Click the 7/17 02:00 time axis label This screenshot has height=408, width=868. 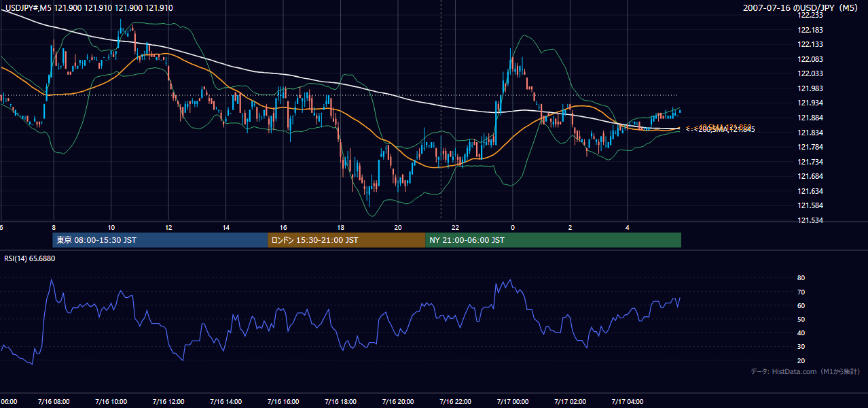(570, 402)
